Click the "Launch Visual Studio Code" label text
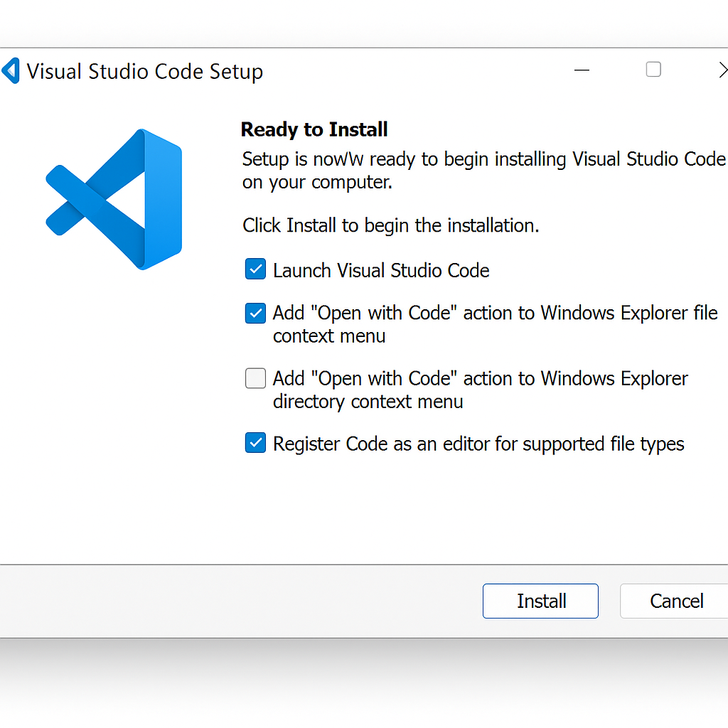Screen dimensions: 728x728 381,270
